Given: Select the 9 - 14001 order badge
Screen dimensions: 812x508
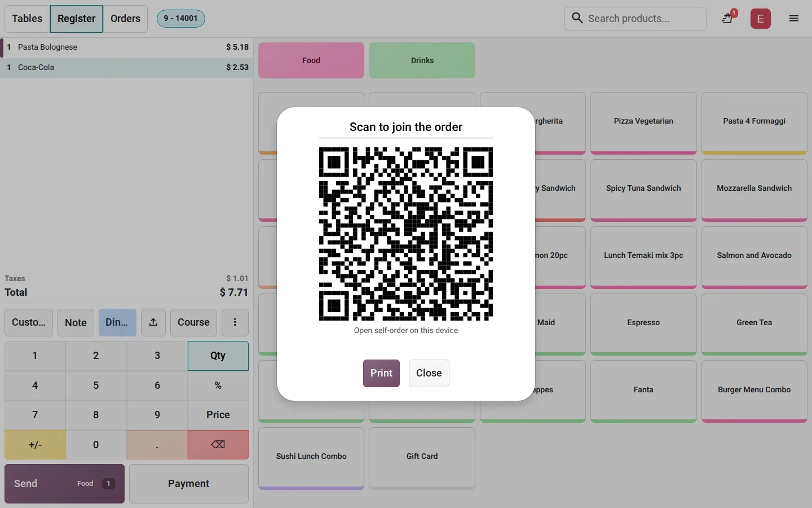Looking at the screenshot, I should pos(181,19).
